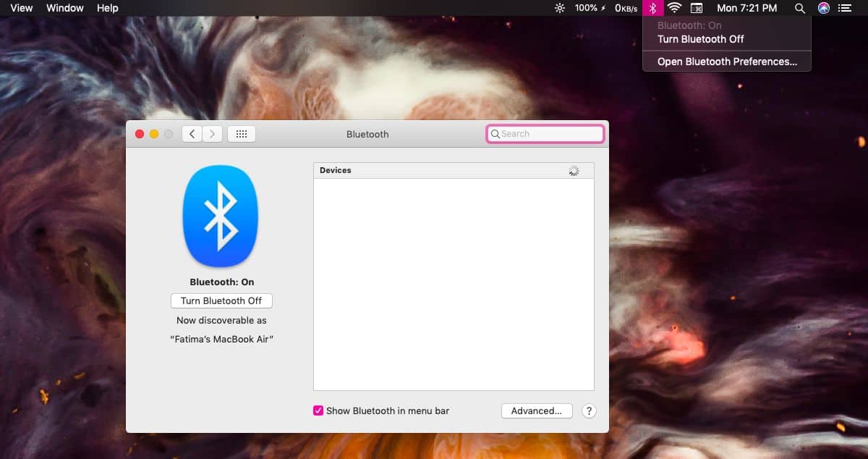Viewport: 868px width, 459px height.
Task: Open the View menu
Action: (20, 8)
